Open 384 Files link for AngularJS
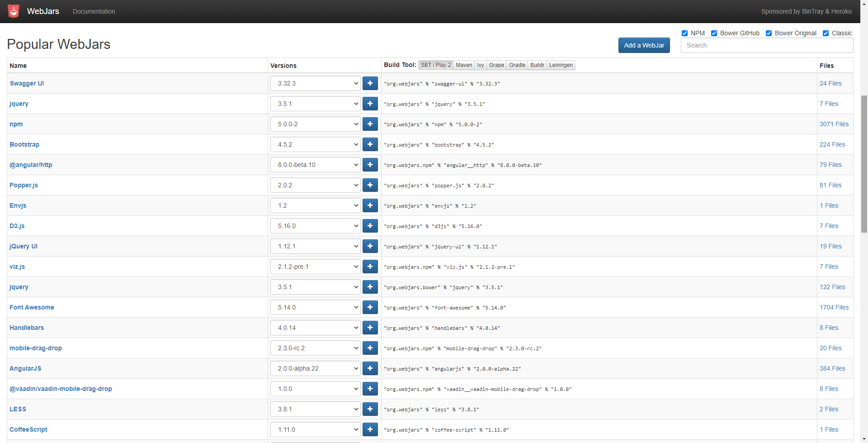The height and width of the screenshot is (443, 868). coord(832,368)
